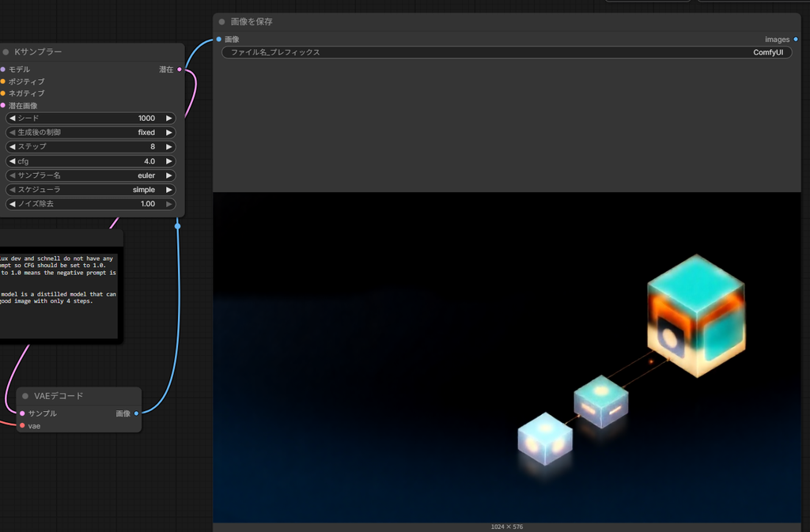Click the サンプル input socket on VAEデコード
Screen dimensions: 810x532
click(x=22, y=413)
